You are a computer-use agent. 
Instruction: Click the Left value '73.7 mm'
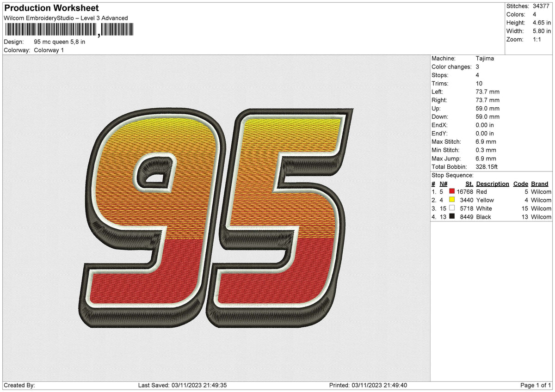coord(487,92)
